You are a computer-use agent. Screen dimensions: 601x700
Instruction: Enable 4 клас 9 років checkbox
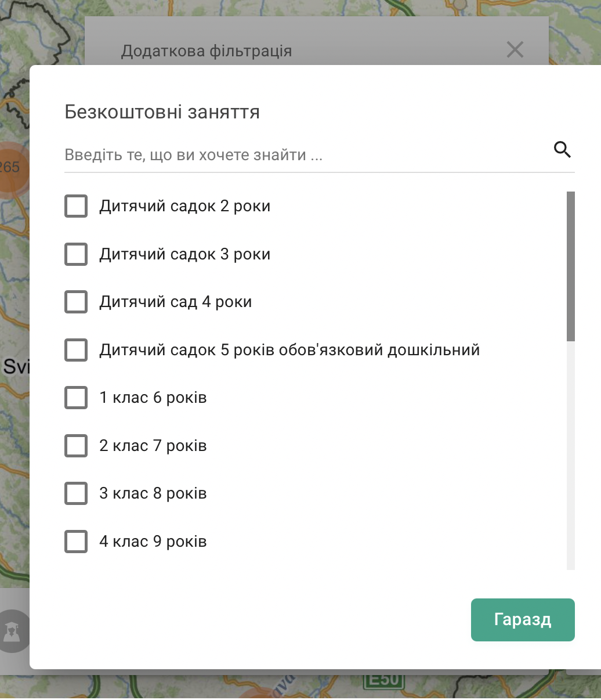click(x=76, y=542)
